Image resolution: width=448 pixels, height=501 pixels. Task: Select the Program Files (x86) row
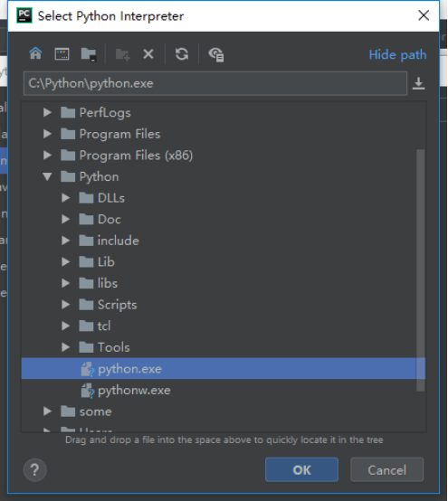pos(224,156)
